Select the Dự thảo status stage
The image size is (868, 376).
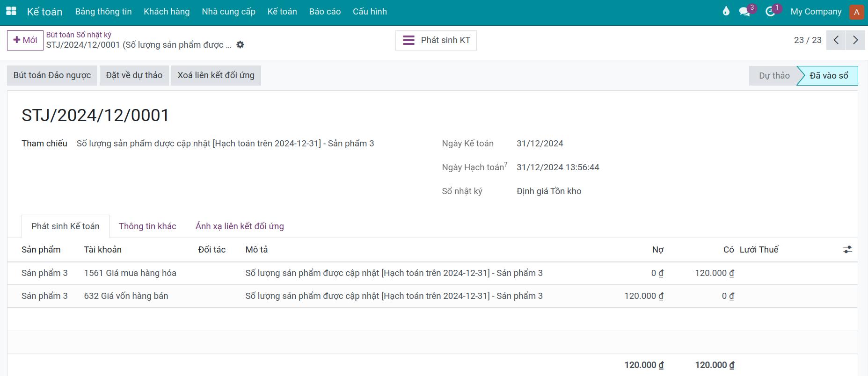pos(774,76)
